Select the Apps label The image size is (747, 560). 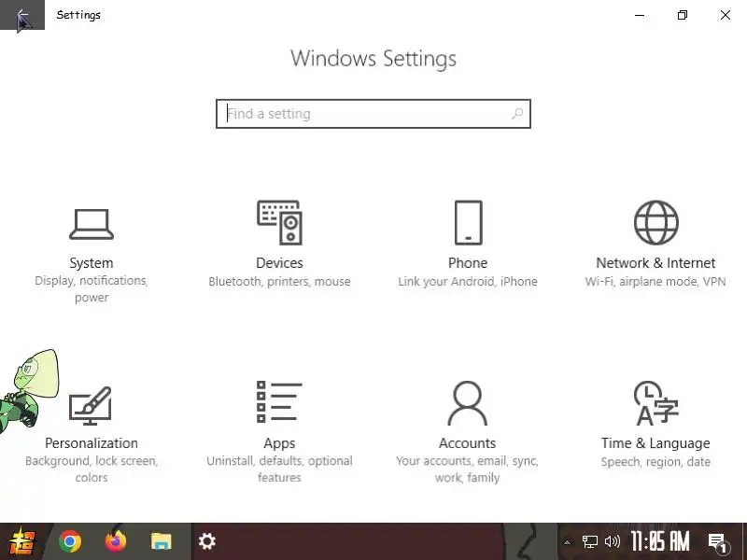[x=279, y=443]
